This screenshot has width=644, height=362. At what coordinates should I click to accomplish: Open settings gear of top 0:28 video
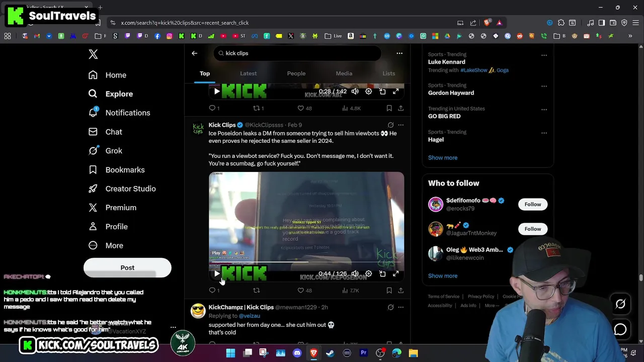tap(369, 92)
